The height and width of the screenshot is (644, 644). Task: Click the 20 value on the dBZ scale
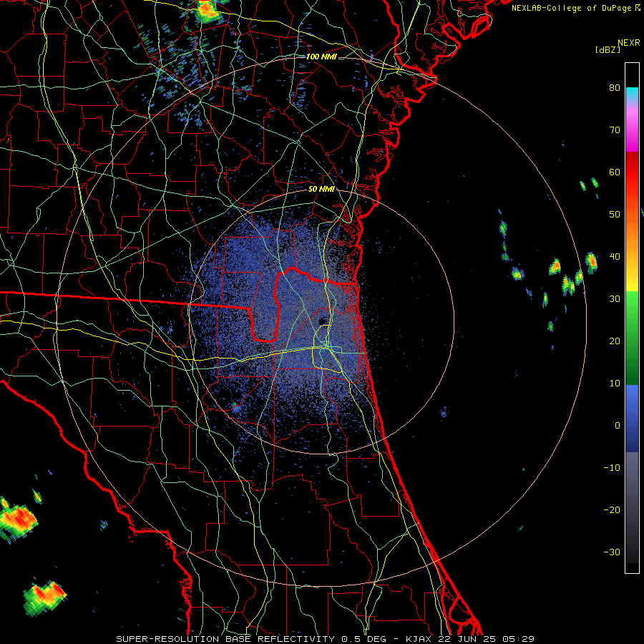pos(615,341)
